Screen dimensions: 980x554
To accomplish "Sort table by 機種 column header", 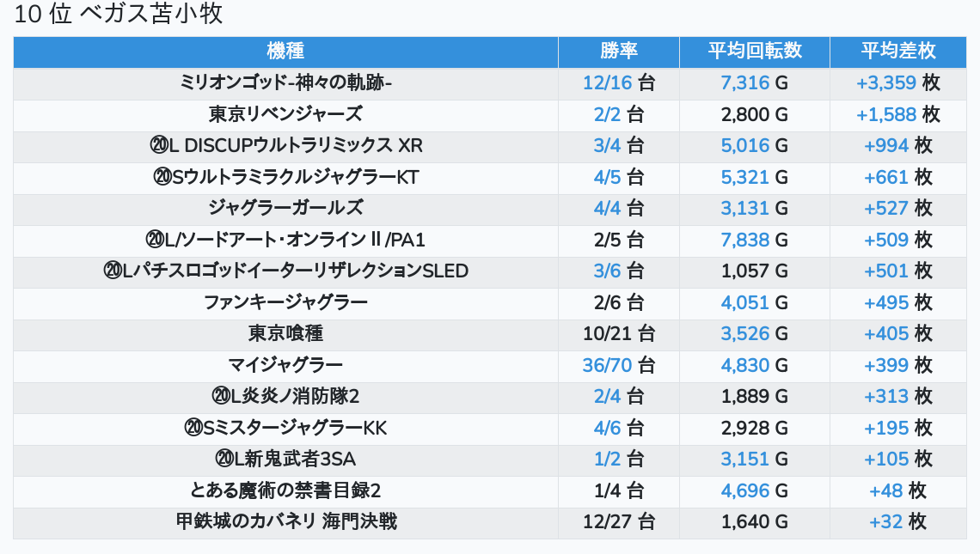I will [x=285, y=52].
